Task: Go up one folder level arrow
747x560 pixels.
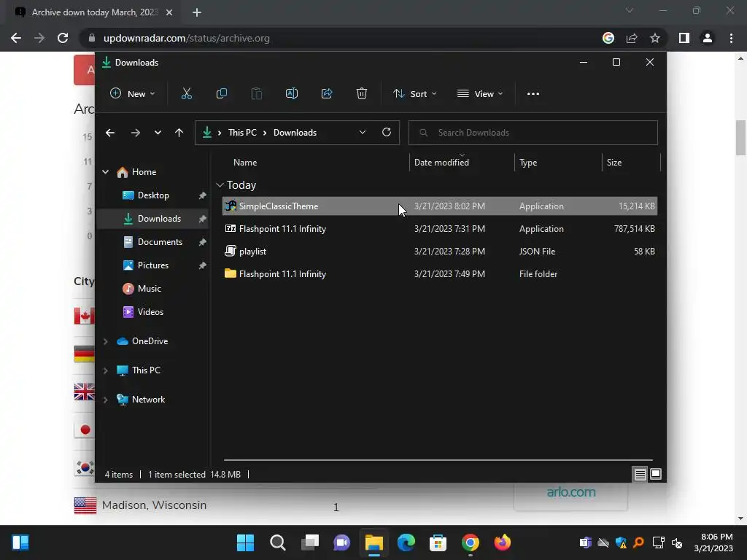Action: pos(179,133)
